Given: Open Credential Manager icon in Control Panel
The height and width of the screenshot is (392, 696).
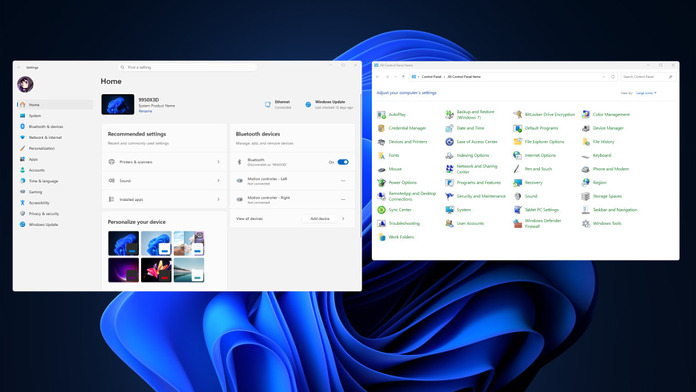Looking at the screenshot, I should 381,128.
